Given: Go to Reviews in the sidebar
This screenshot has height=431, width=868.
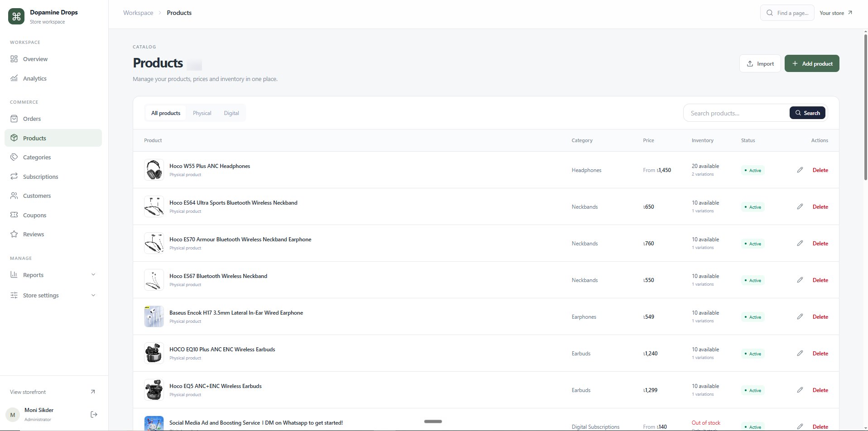Looking at the screenshot, I should 53,234.
